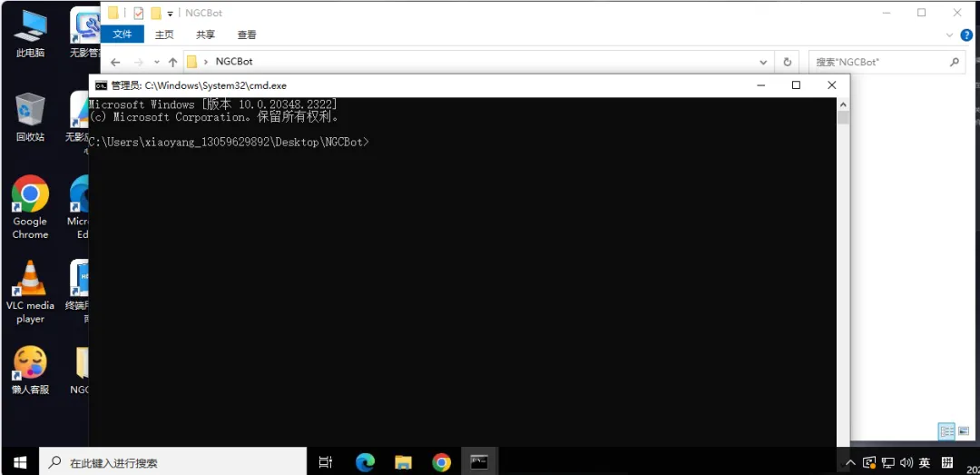Open Microsoft Edge from the taskbar
Screen dimensions: 980x475
[365, 462]
